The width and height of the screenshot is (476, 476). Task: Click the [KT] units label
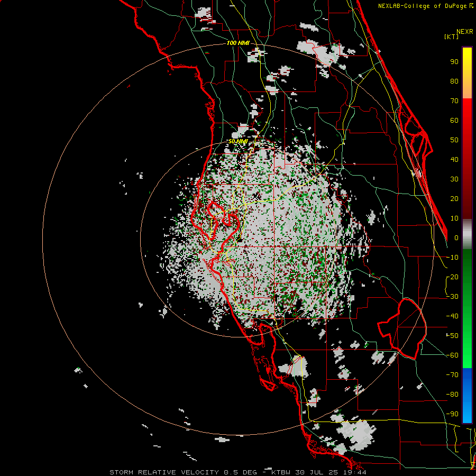click(452, 36)
